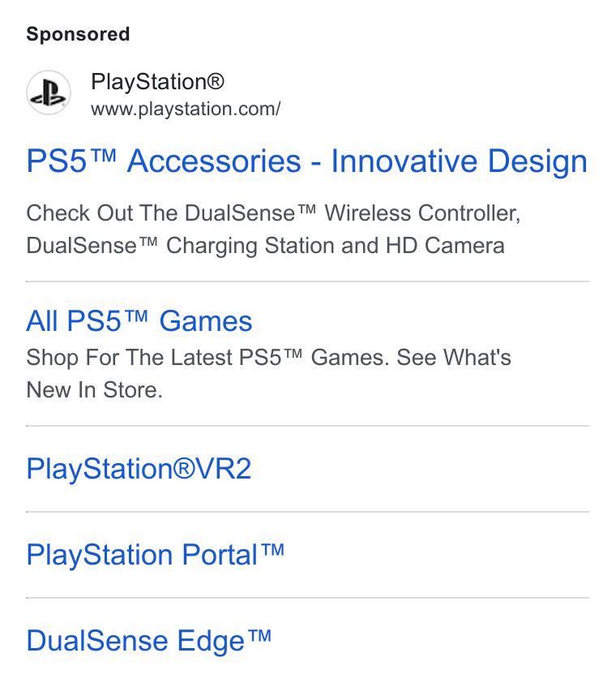The width and height of the screenshot is (616, 683).
Task: Click the word Accessories in the headline
Action: (x=214, y=161)
